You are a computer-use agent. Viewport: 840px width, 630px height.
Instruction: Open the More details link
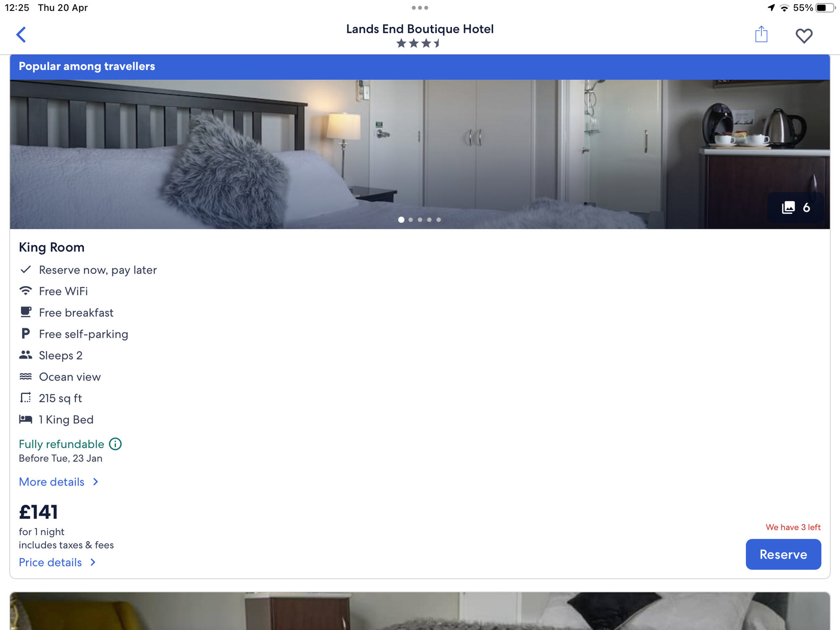(x=52, y=482)
